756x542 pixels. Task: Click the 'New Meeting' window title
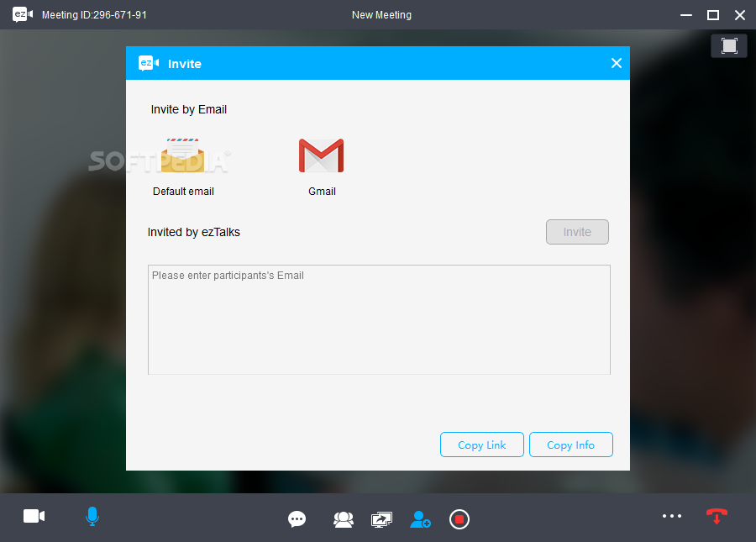point(381,15)
